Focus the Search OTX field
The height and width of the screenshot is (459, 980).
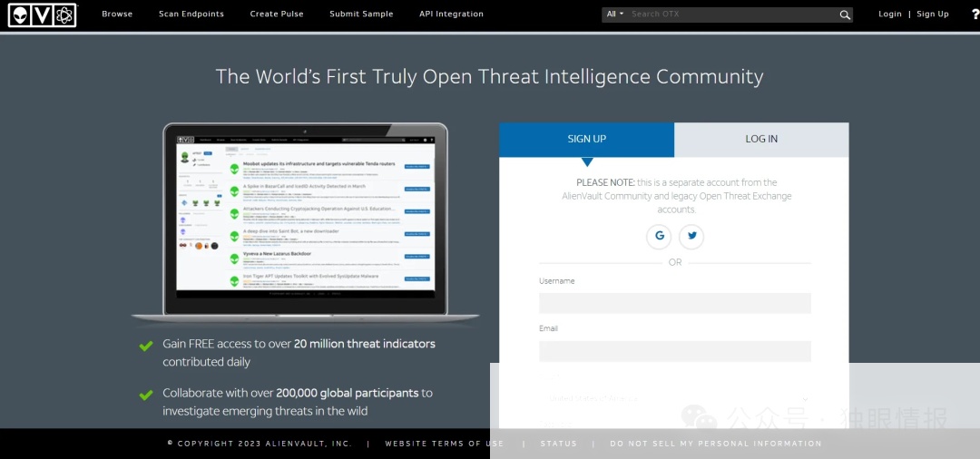pyautogui.click(x=732, y=15)
